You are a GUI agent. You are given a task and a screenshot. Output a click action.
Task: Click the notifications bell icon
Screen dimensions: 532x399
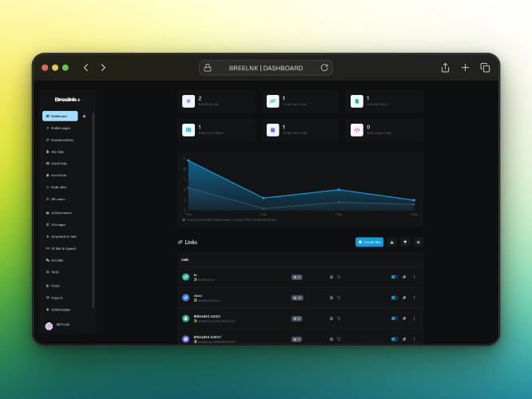[84, 117]
